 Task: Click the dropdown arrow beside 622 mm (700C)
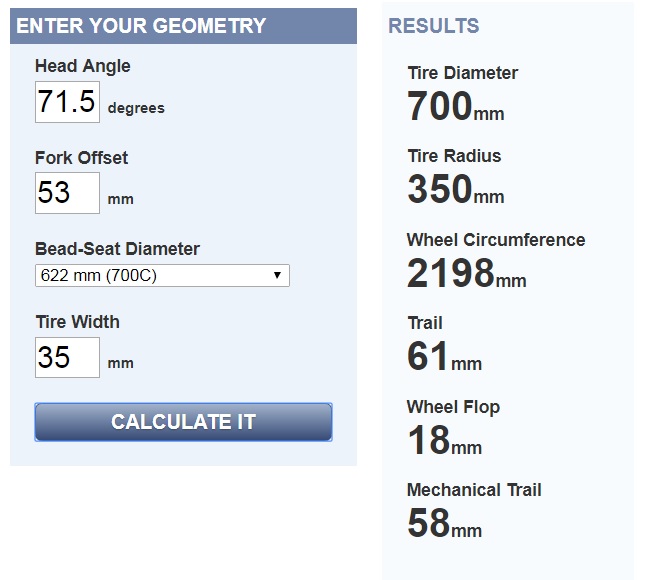pos(277,275)
